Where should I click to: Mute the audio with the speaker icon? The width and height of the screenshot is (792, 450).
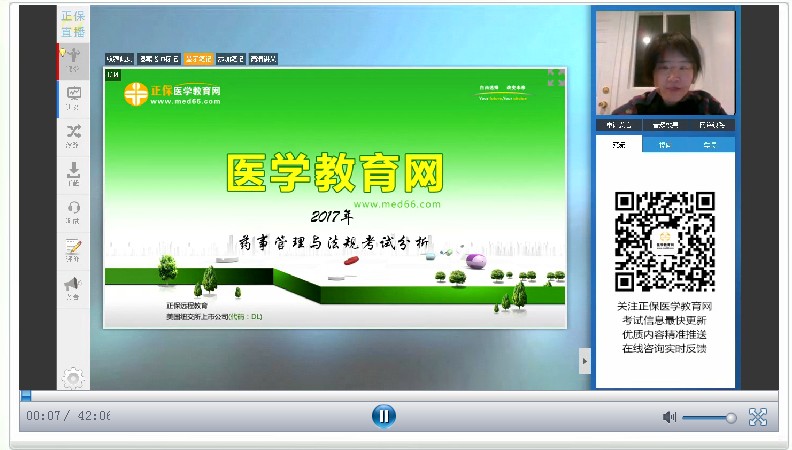click(x=669, y=417)
